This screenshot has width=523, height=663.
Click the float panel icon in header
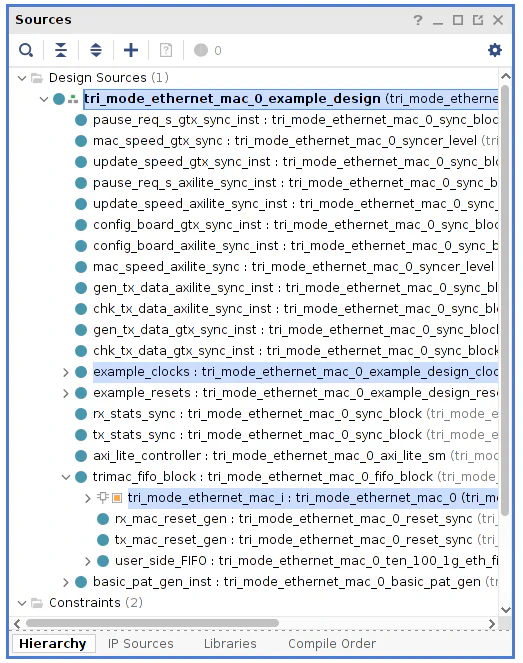478,20
